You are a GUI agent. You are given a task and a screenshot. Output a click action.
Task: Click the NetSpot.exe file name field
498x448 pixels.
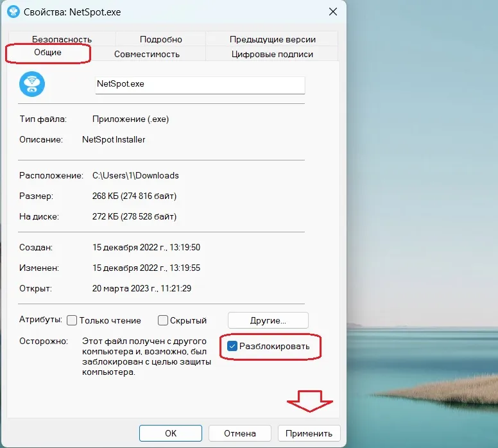click(200, 85)
